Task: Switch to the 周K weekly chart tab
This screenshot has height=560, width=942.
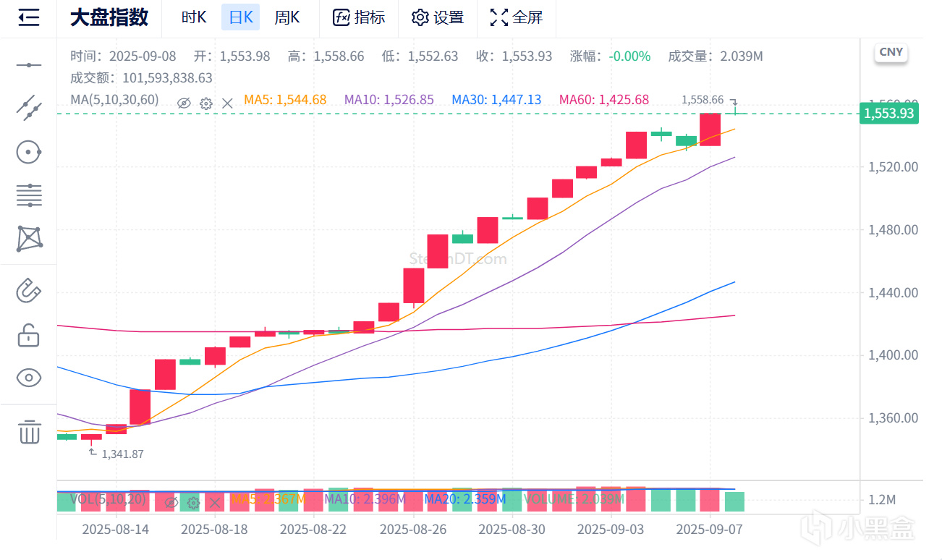Action: pos(287,18)
